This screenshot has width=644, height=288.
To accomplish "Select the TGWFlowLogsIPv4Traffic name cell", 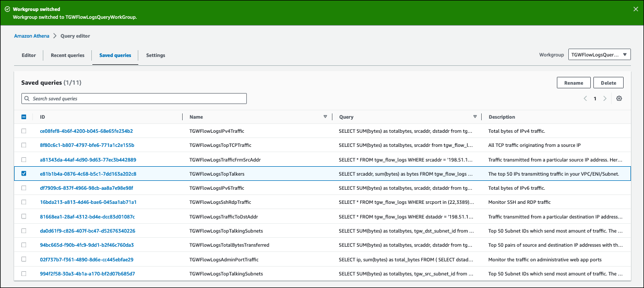I will coord(217,131).
